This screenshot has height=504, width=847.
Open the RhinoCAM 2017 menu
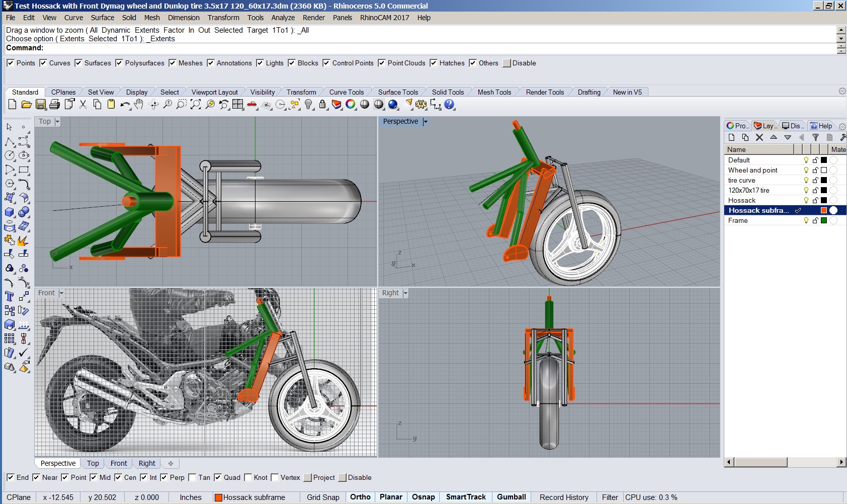[385, 18]
